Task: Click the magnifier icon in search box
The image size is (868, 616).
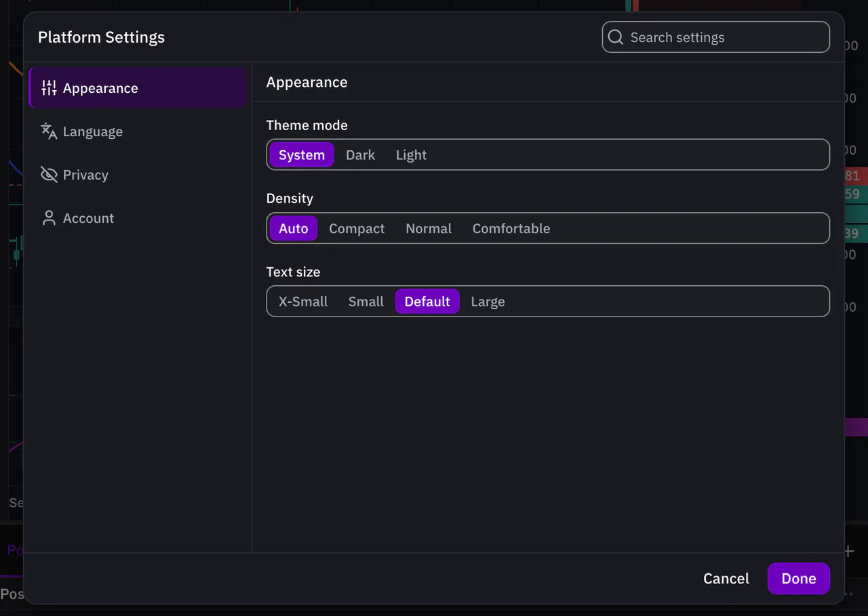Action: point(616,37)
